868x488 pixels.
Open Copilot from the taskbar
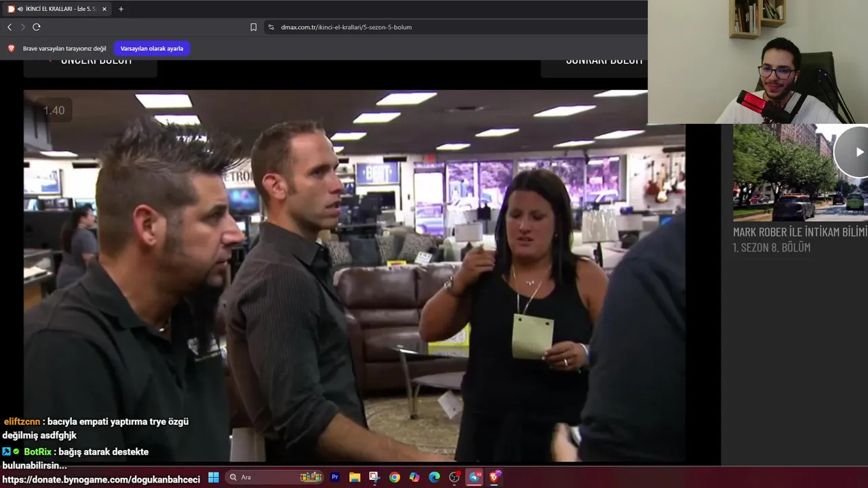coord(414,477)
